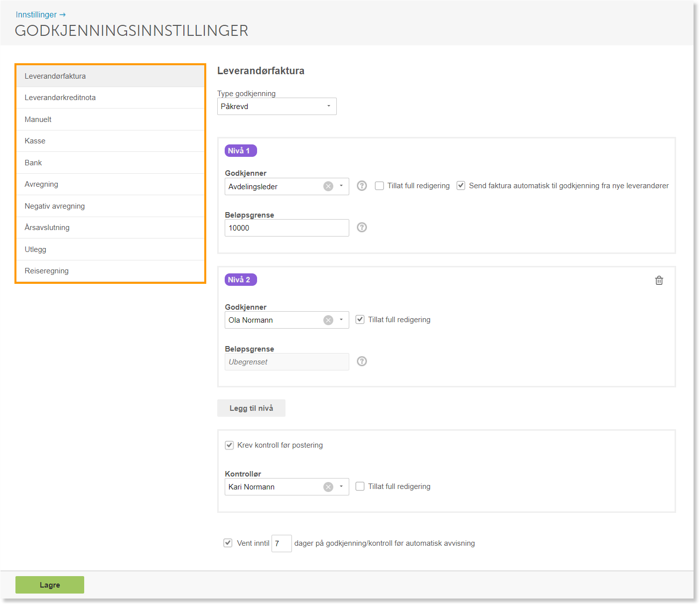700x605 pixels.
Task: Click the Lagre save button
Action: [50, 585]
